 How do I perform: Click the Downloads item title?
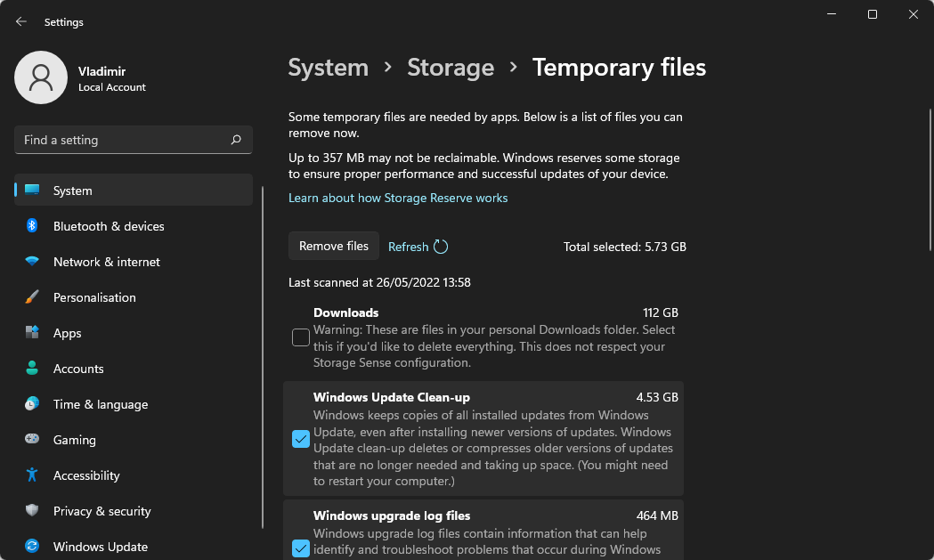click(346, 312)
